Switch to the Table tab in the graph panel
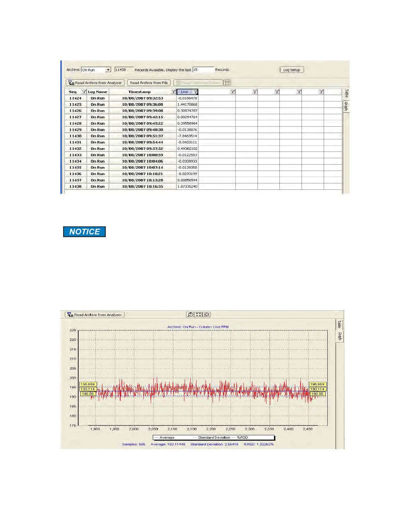The height and width of the screenshot is (532, 411). [339, 324]
